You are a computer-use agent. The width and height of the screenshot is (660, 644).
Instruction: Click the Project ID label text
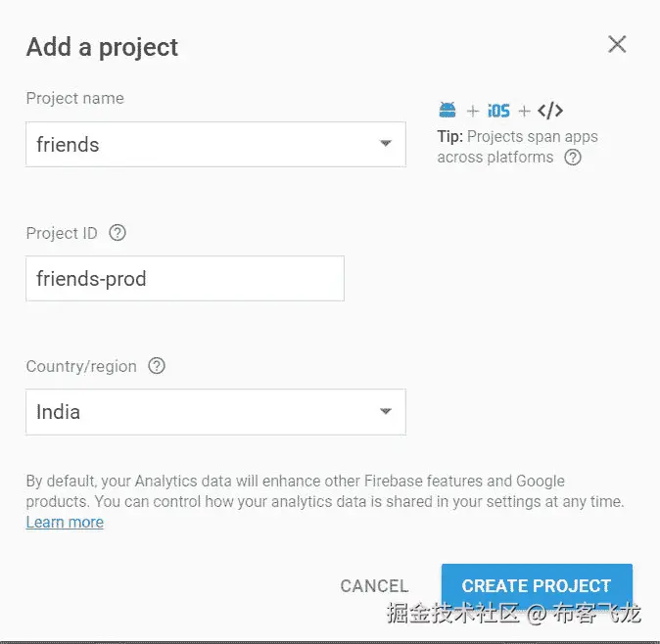click(x=62, y=233)
